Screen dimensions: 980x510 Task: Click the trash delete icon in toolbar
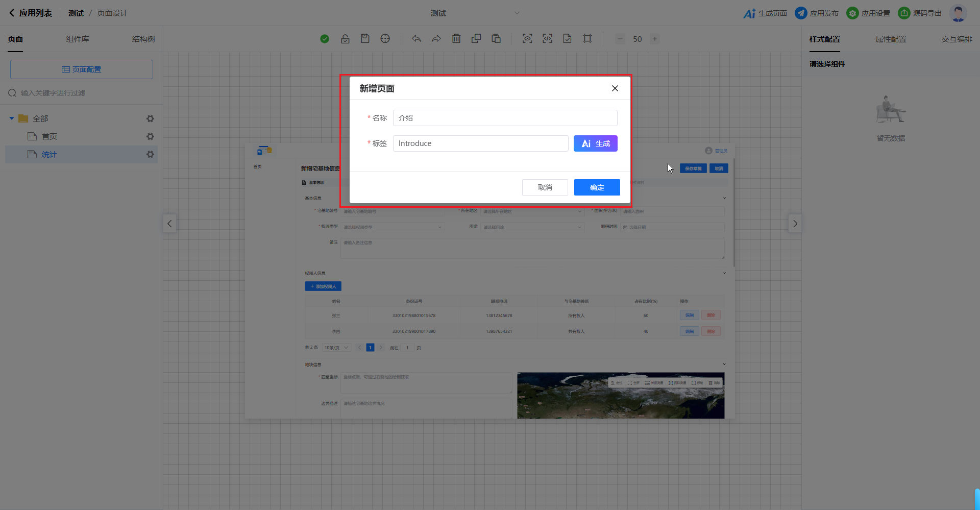pyautogui.click(x=456, y=39)
